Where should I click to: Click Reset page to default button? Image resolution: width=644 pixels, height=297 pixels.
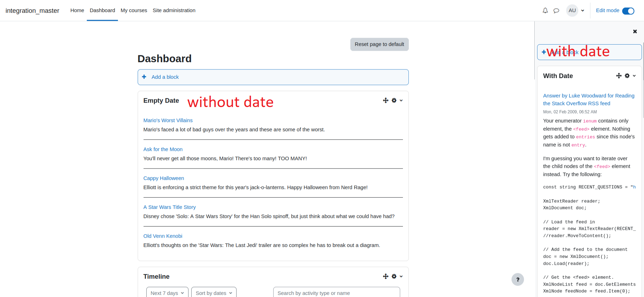click(x=379, y=44)
